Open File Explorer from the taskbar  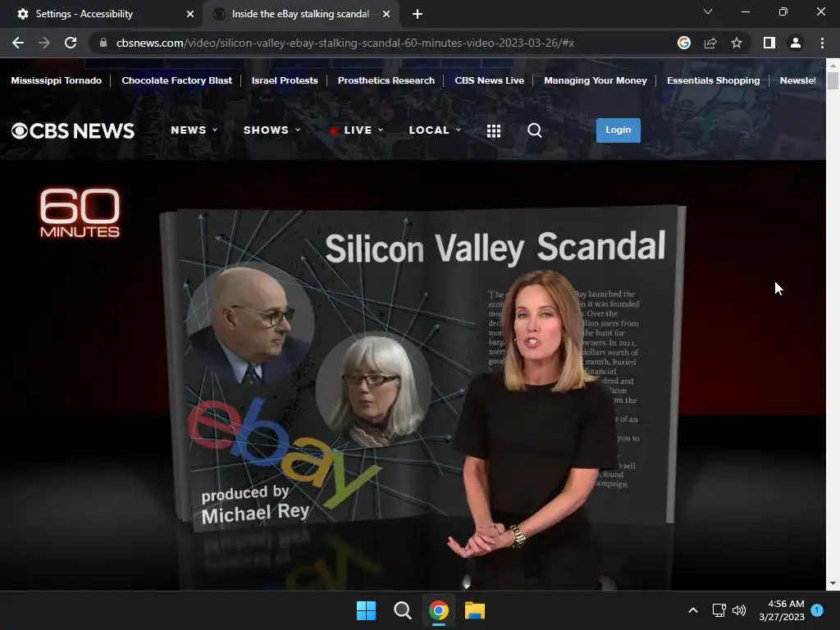coord(475,610)
